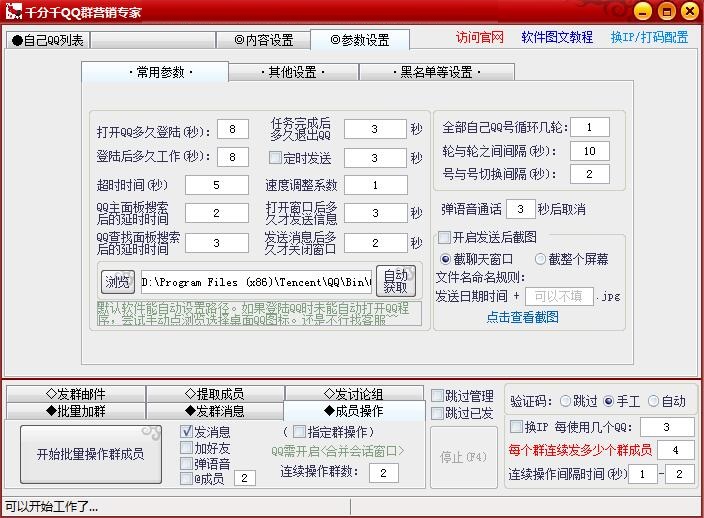Click the 可以不填 filename field
This screenshot has width=704, height=518.
559,296
